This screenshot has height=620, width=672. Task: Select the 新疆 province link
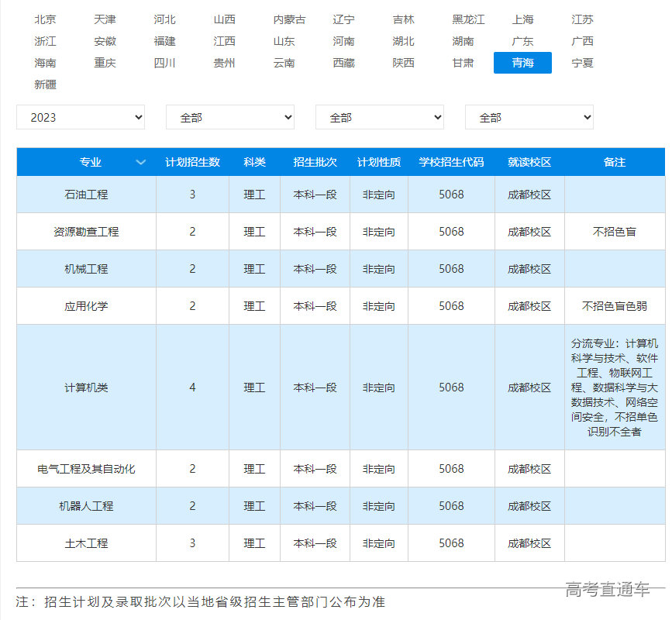pos(45,84)
